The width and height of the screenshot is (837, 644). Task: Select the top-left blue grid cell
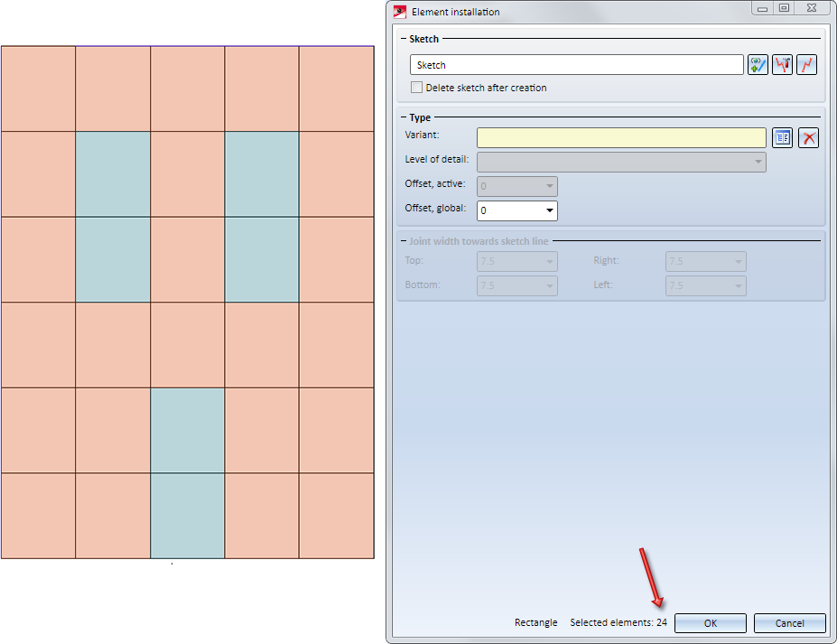coord(113,174)
